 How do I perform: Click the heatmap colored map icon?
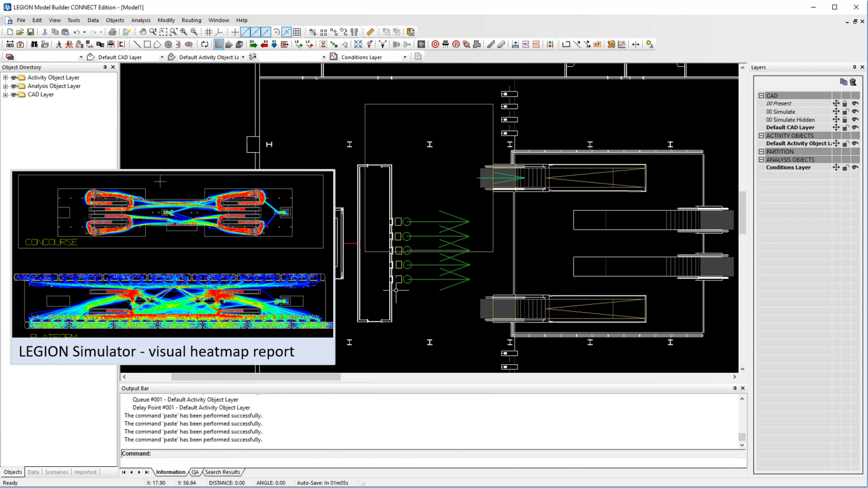[x=611, y=44]
